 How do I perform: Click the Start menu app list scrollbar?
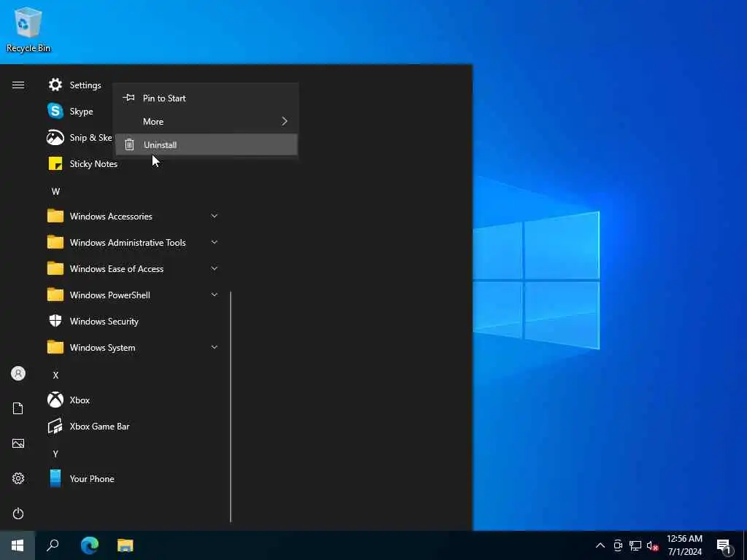[x=231, y=407]
